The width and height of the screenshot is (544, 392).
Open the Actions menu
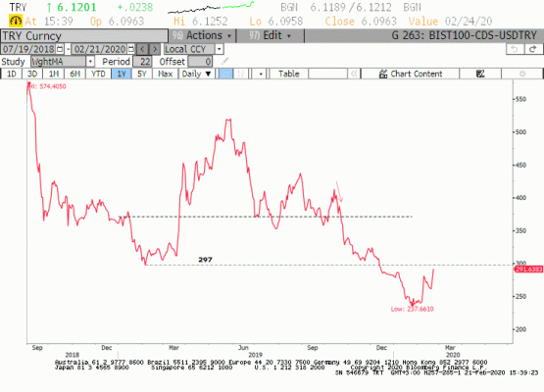pyautogui.click(x=202, y=35)
